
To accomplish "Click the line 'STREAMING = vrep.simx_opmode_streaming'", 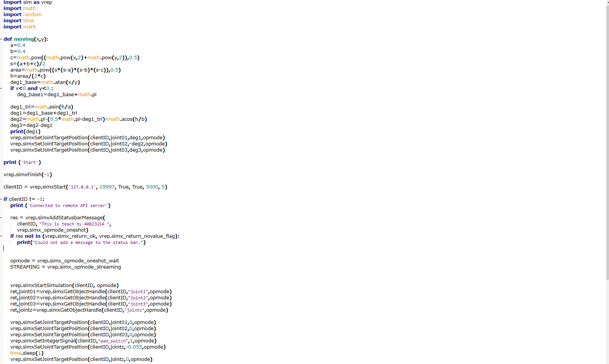I will [x=65, y=267].
